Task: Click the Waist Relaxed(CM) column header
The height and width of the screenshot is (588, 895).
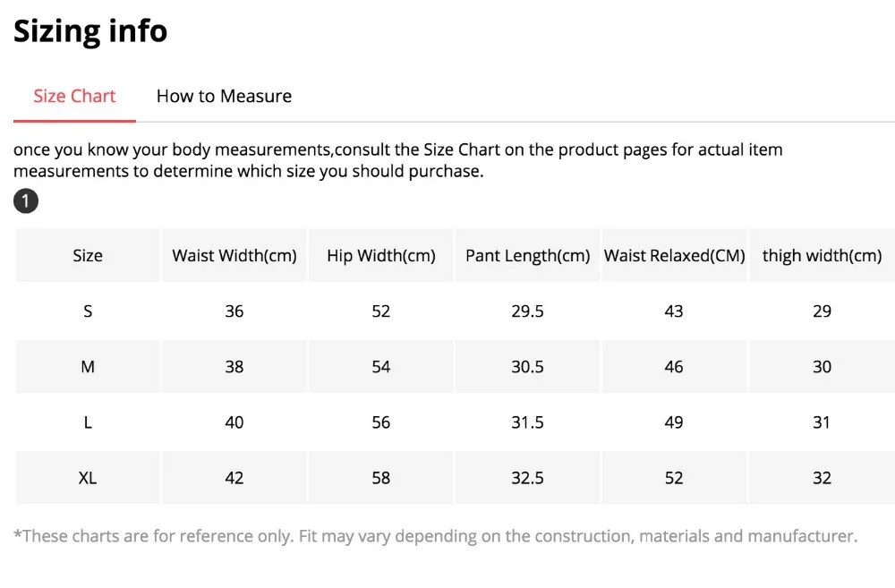Action: click(674, 255)
